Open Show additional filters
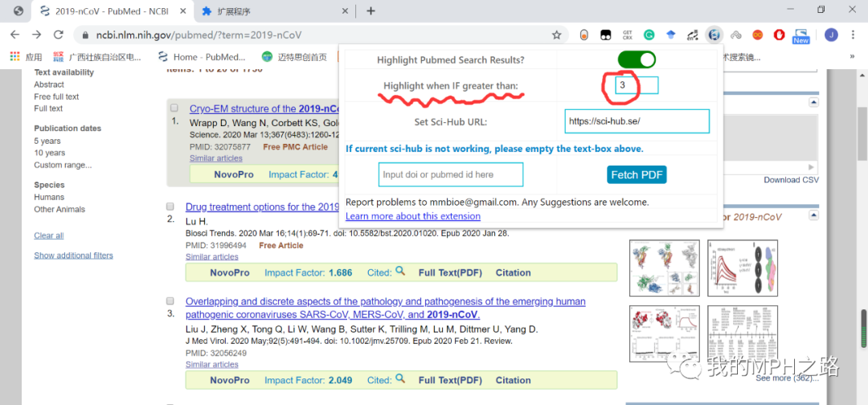868x405 pixels. tap(74, 255)
